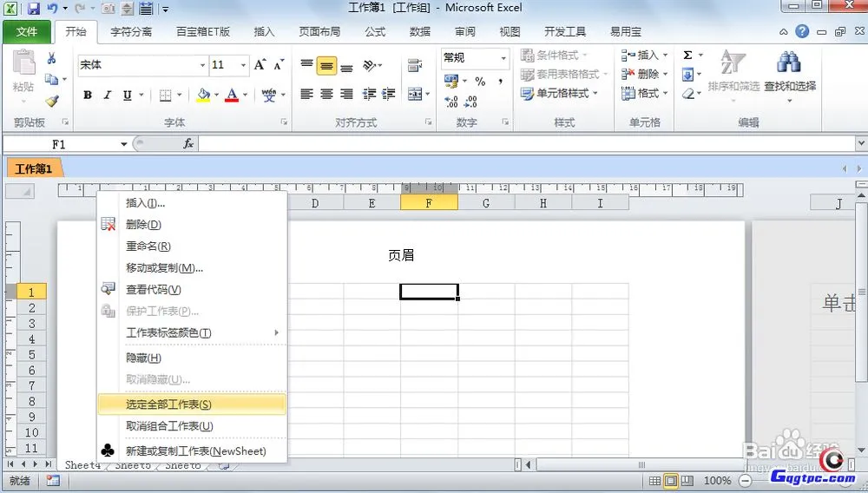
Task: Toggle the middle vertical align button
Action: (326, 66)
